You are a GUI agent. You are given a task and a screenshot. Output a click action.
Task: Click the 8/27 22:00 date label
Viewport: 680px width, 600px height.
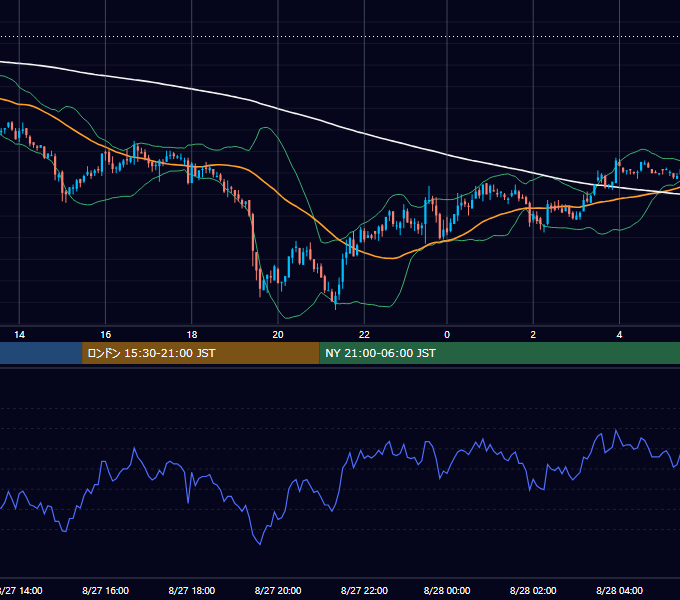click(364, 590)
